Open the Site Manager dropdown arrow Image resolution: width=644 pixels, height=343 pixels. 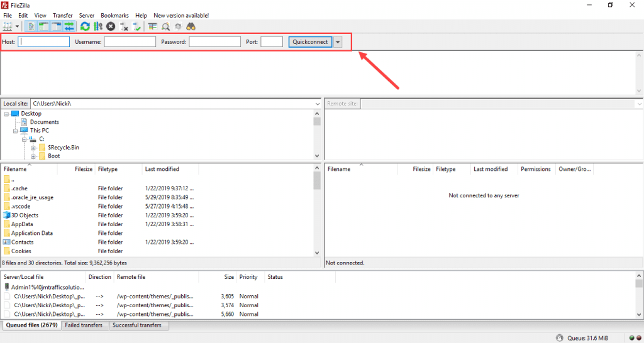coord(17,26)
